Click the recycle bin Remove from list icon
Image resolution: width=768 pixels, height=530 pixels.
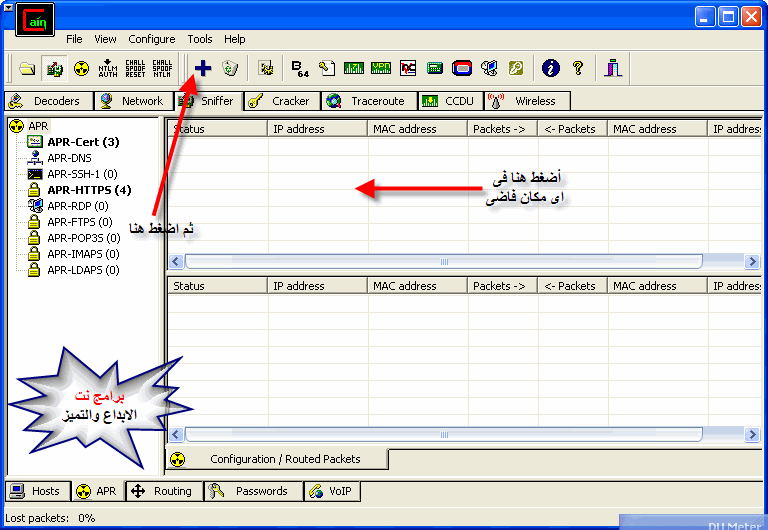click(x=229, y=68)
